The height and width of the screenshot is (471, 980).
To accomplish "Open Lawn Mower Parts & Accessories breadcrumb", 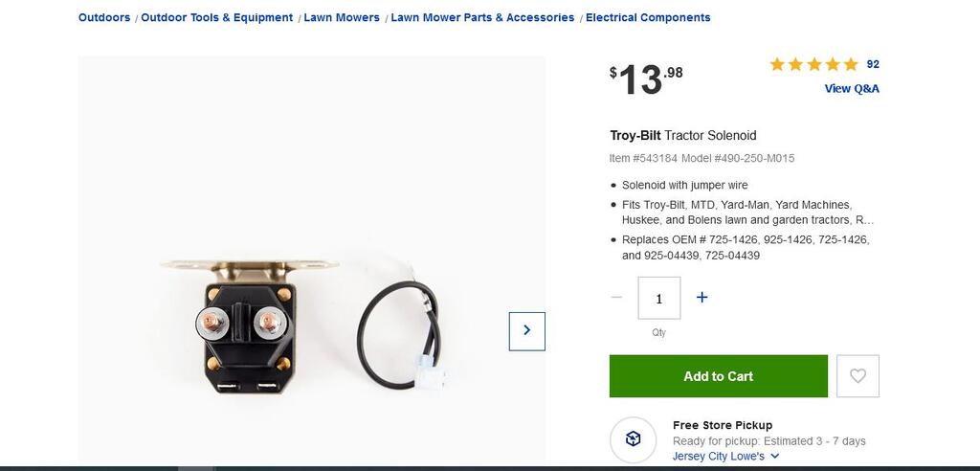I will [482, 17].
